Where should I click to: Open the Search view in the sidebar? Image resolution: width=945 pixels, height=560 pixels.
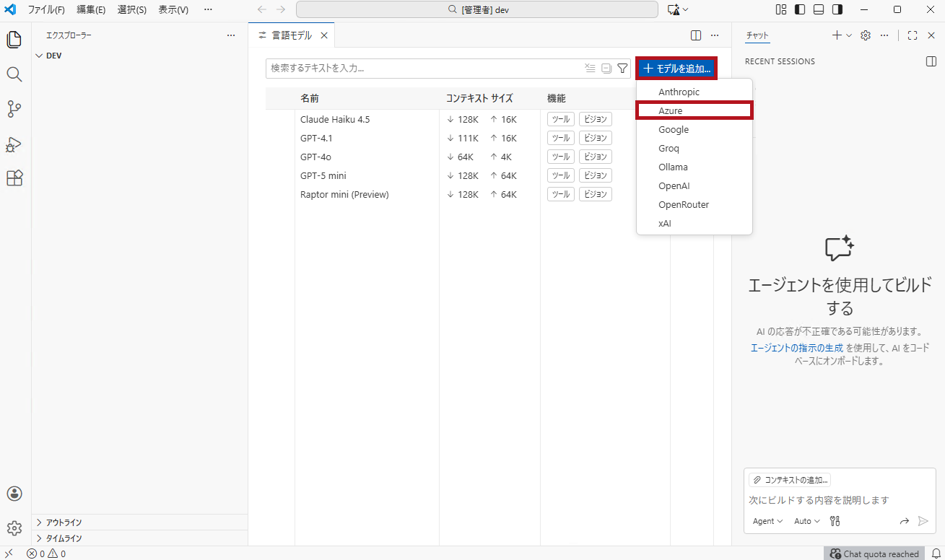click(x=14, y=74)
